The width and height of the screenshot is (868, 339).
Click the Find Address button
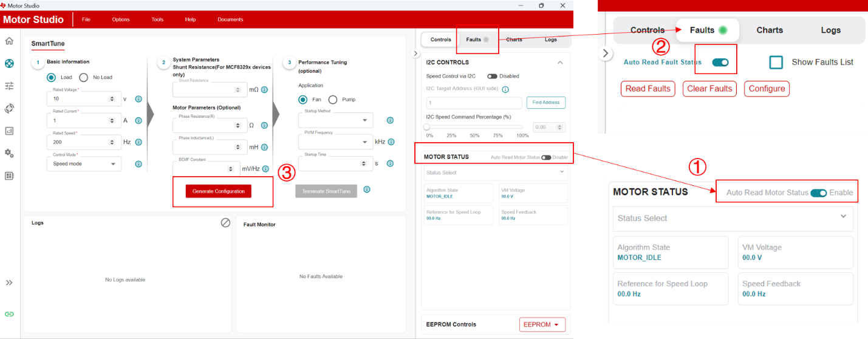click(x=545, y=103)
